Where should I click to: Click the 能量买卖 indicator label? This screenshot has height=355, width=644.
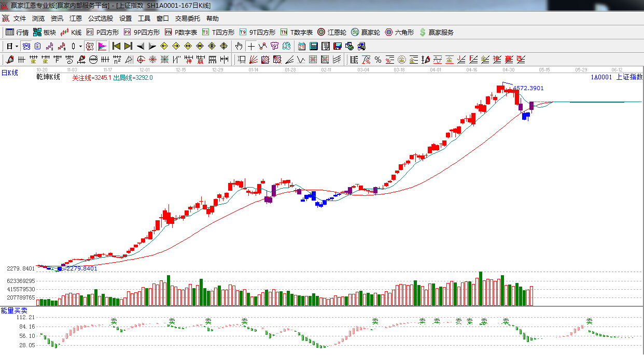click(14, 310)
